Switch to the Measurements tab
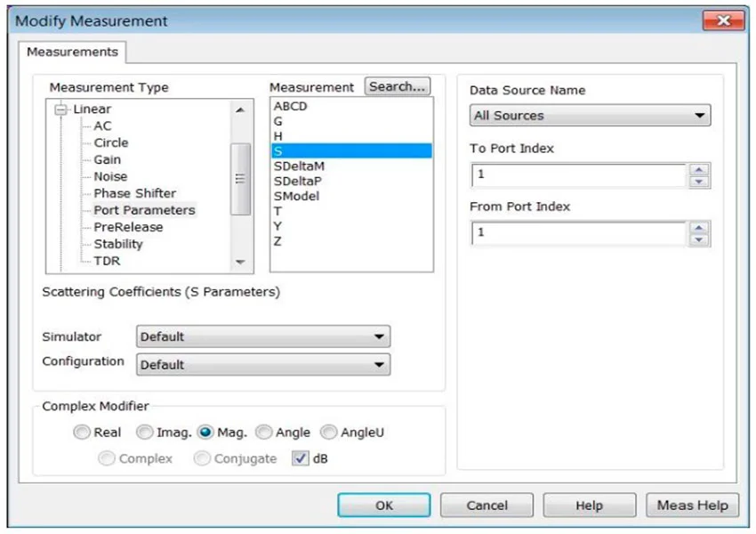 point(72,53)
